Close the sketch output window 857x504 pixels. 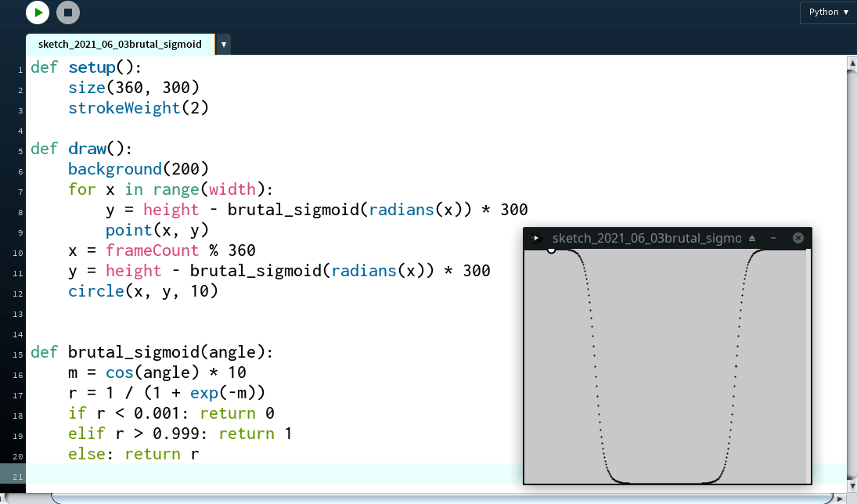(798, 238)
